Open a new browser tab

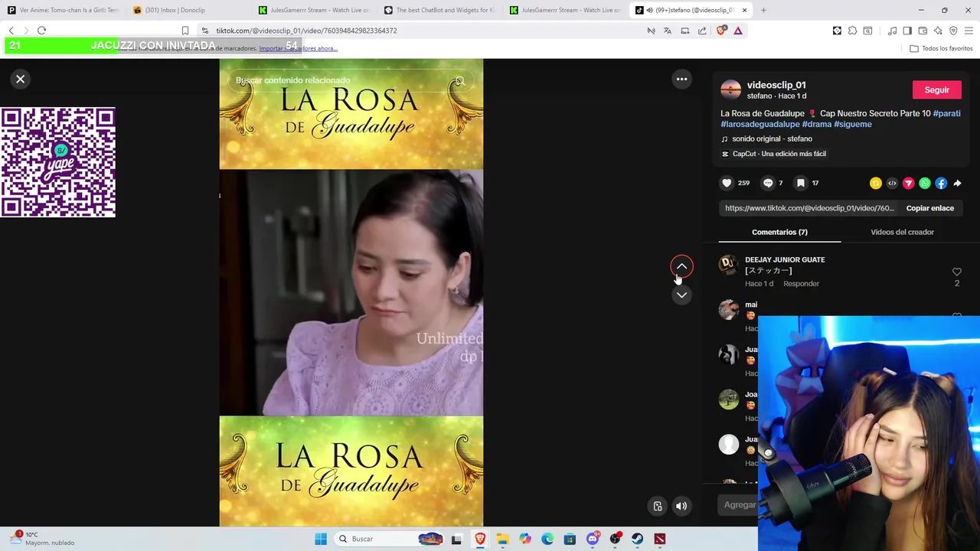point(763,10)
